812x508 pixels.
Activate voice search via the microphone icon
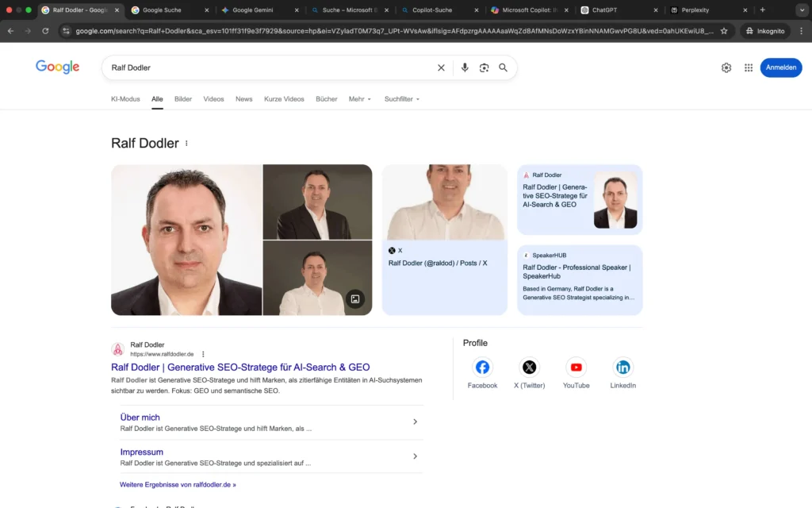point(465,67)
